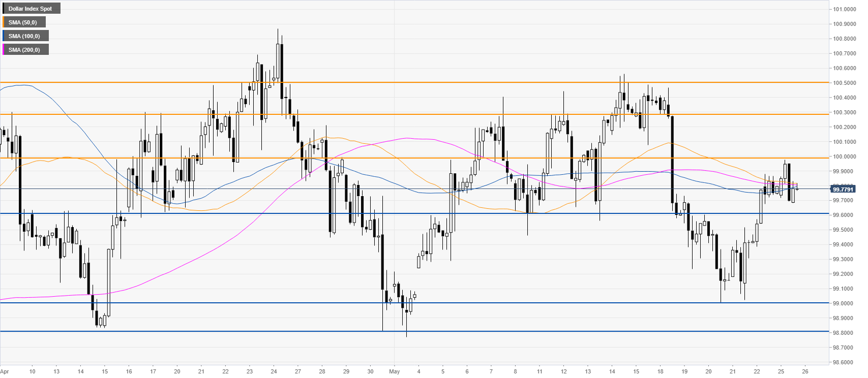
Task: Click the date 18 on time axis
Action: [x=660, y=371]
